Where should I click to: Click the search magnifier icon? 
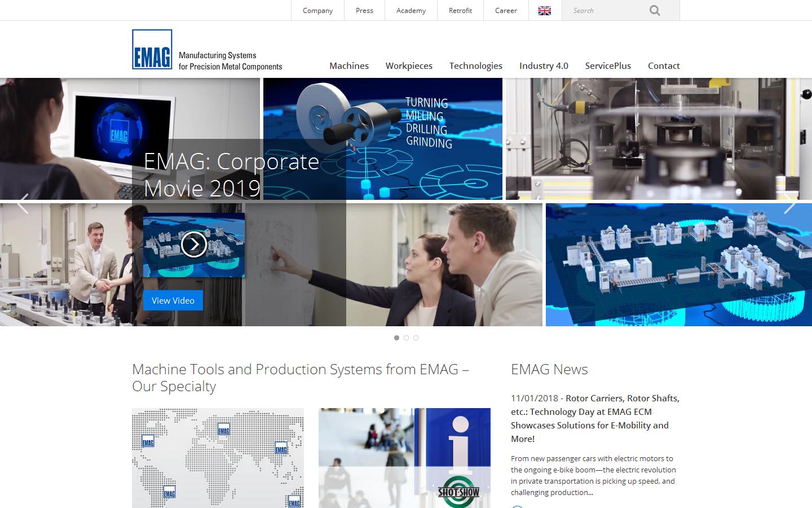pyautogui.click(x=655, y=10)
